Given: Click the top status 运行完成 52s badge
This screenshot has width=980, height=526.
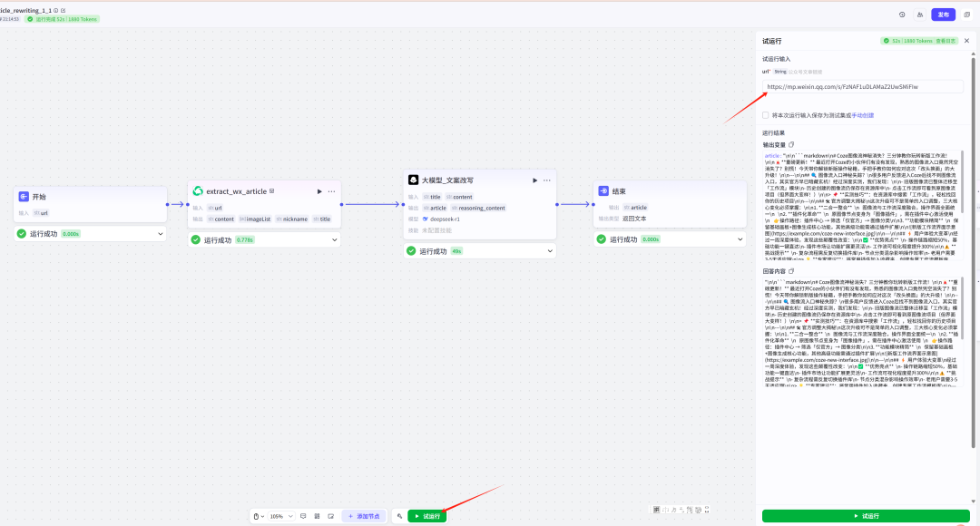Looking at the screenshot, I should 62,19.
